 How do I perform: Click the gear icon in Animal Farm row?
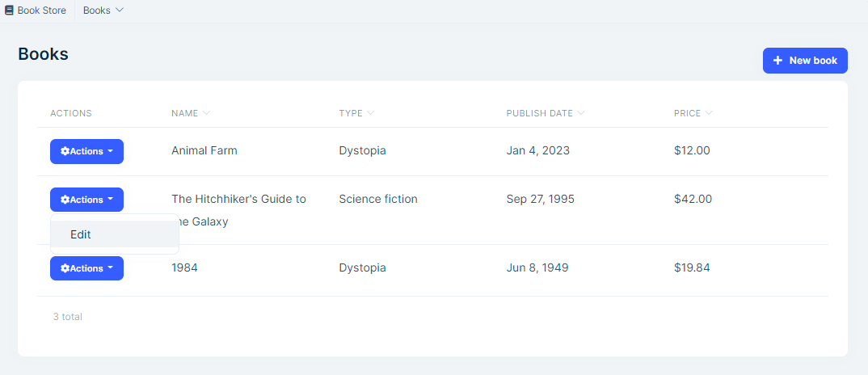click(x=65, y=151)
